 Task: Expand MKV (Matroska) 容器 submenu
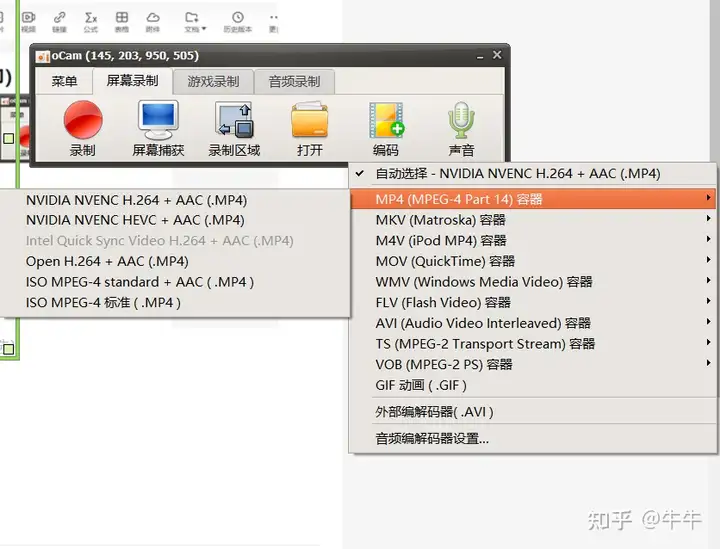533,220
